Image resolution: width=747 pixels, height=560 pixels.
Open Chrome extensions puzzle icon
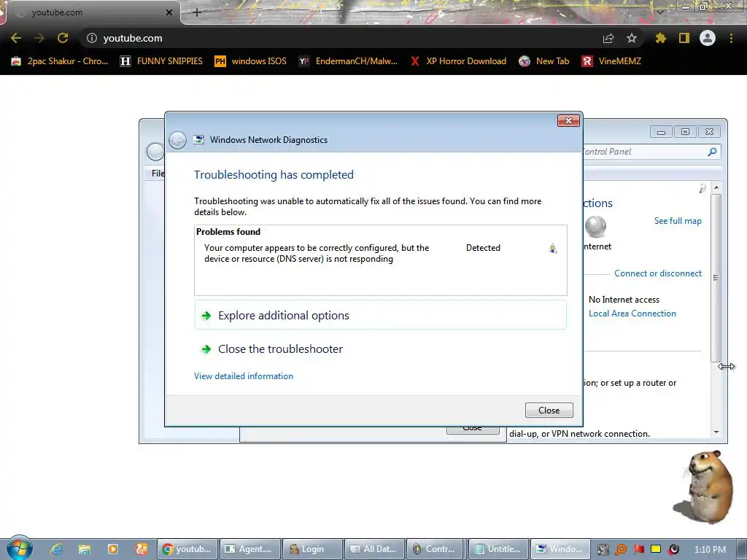click(x=660, y=38)
